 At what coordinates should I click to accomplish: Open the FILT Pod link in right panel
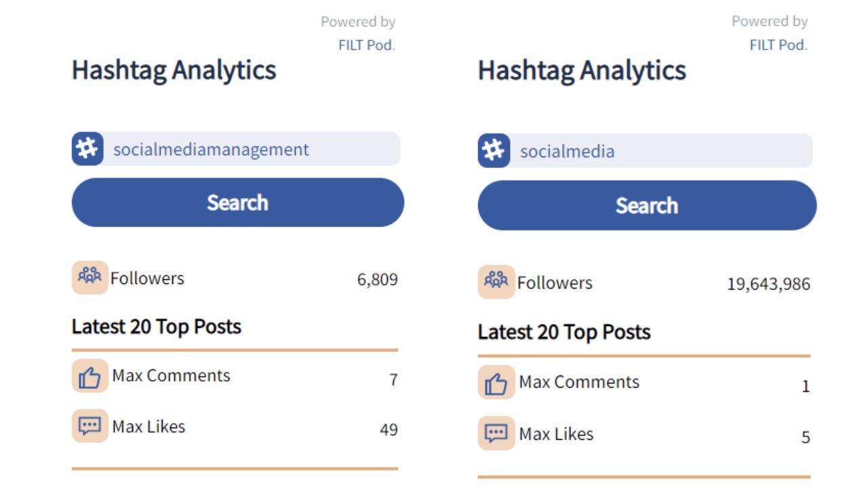(x=778, y=45)
